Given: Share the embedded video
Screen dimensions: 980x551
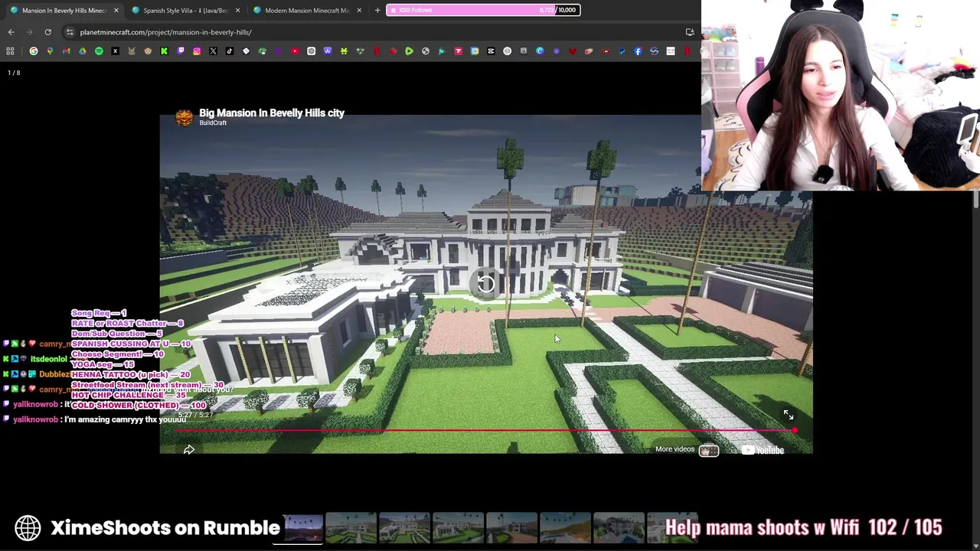Looking at the screenshot, I should (189, 450).
